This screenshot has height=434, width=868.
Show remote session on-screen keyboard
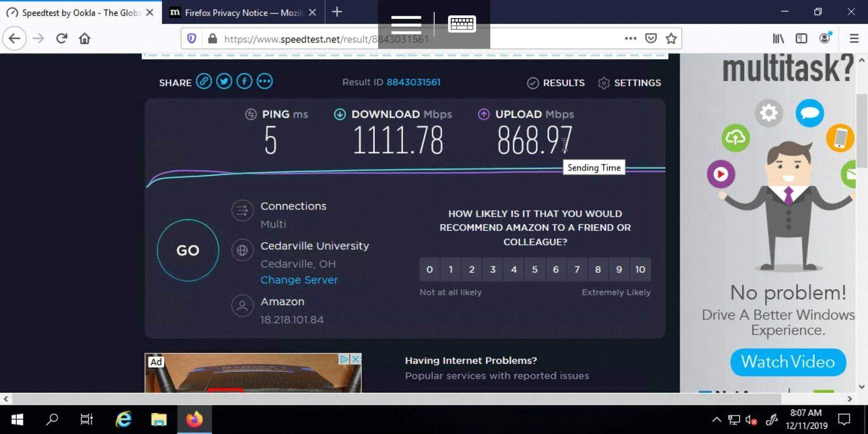coord(462,24)
